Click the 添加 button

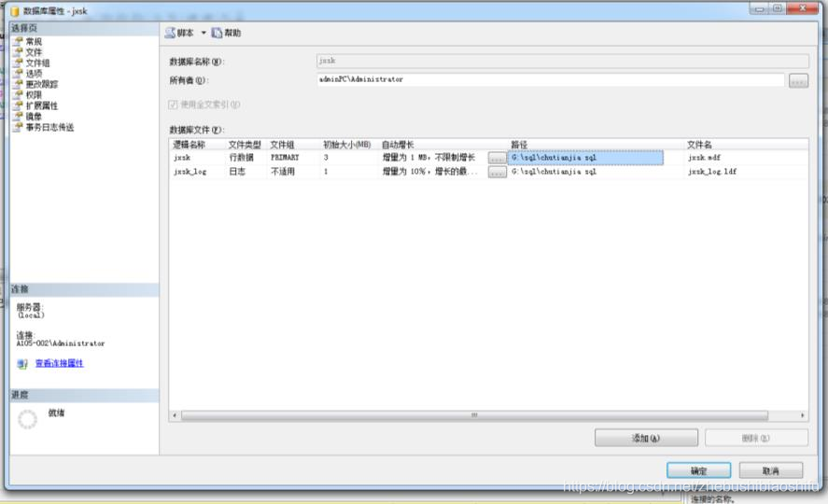(646, 438)
